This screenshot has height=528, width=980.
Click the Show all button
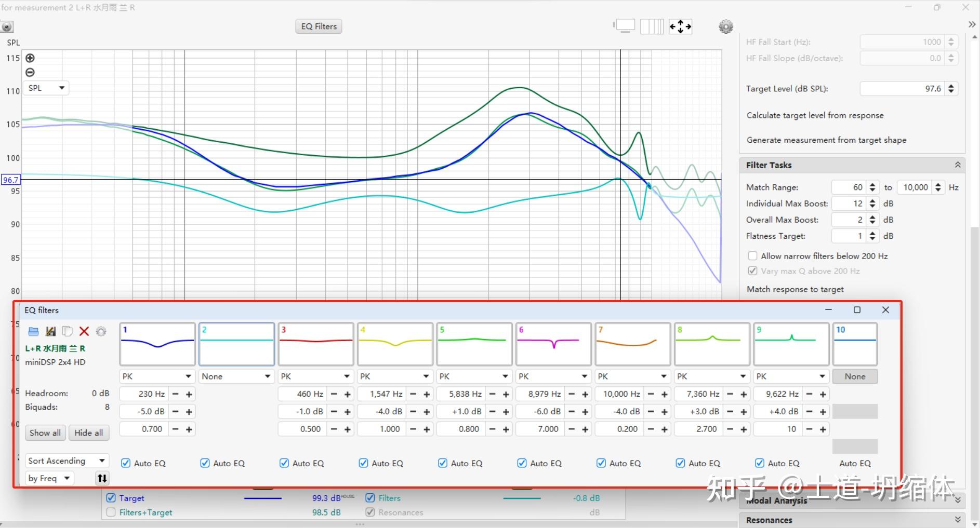coord(45,433)
